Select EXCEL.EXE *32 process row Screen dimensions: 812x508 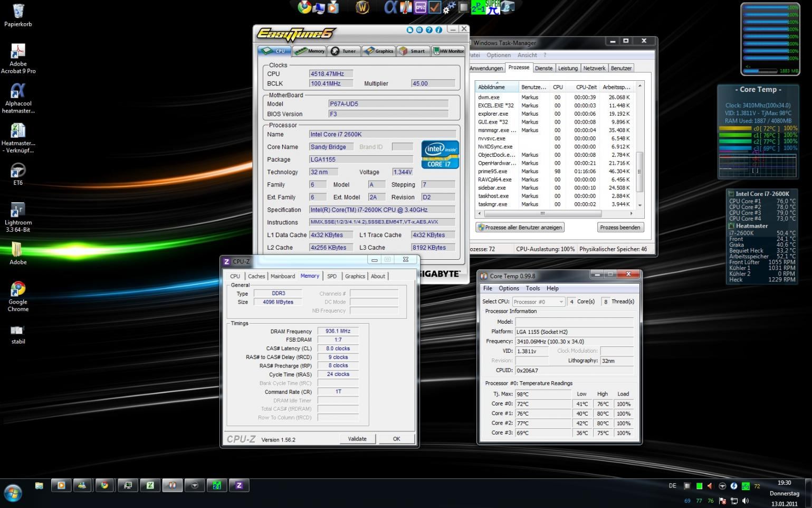coord(555,106)
